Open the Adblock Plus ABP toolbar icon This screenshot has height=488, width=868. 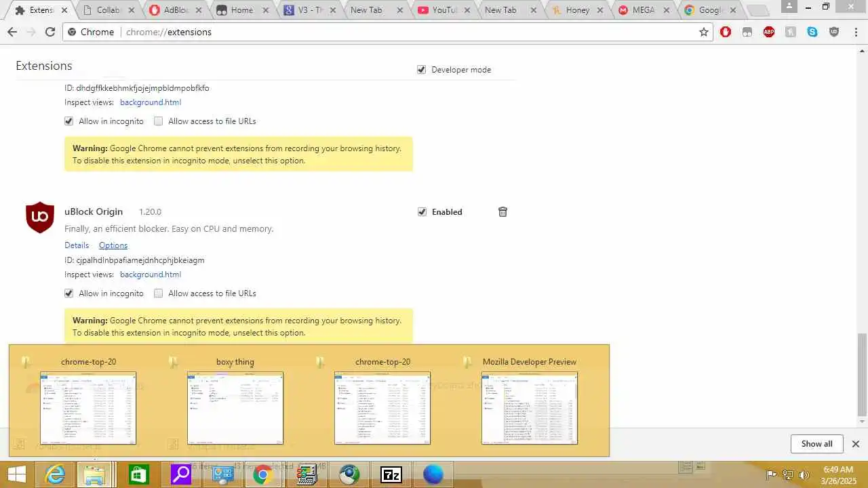769,32
